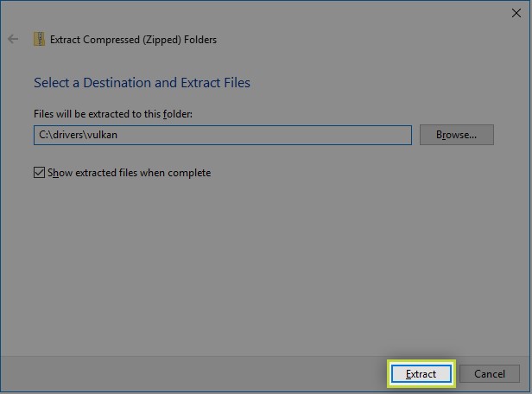Click "Select a Destination and Extract Files" heading
Screen dimensions: 532x394
click(x=142, y=83)
